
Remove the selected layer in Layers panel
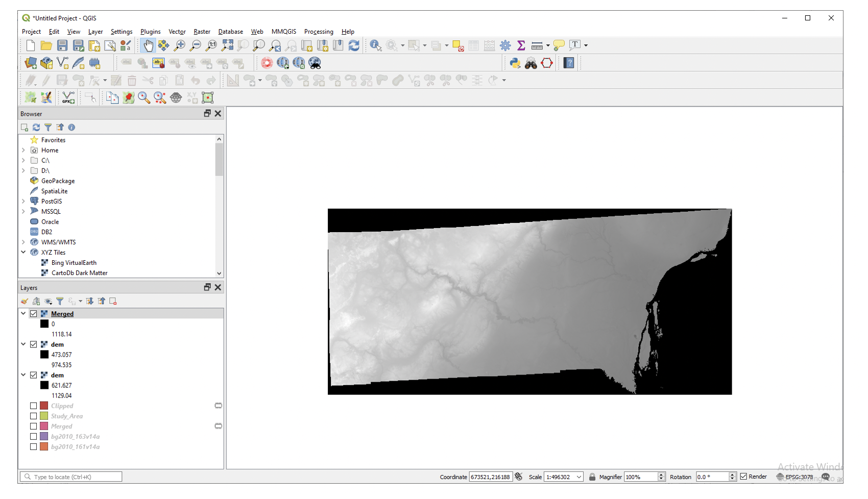(113, 301)
